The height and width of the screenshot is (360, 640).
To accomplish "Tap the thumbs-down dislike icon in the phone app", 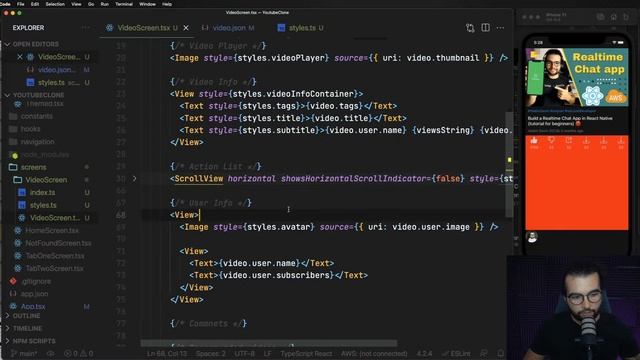I will [x=551, y=141].
